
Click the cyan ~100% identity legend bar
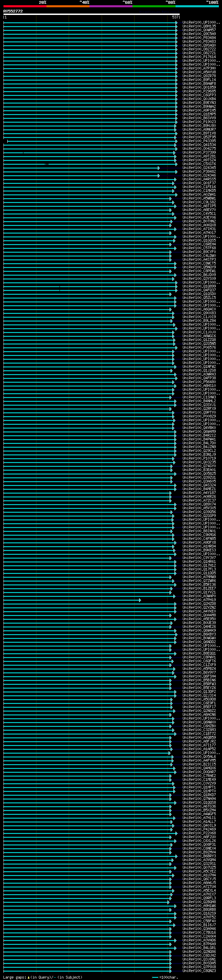197,7
